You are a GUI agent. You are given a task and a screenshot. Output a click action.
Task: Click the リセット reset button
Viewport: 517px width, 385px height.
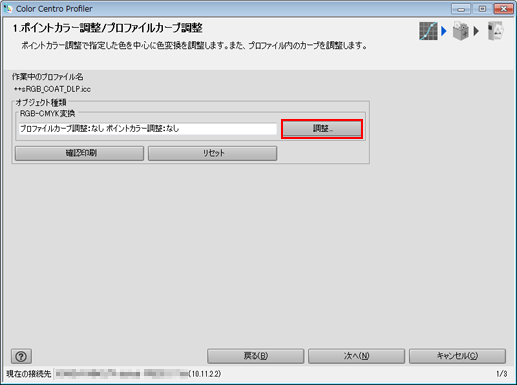click(x=212, y=153)
